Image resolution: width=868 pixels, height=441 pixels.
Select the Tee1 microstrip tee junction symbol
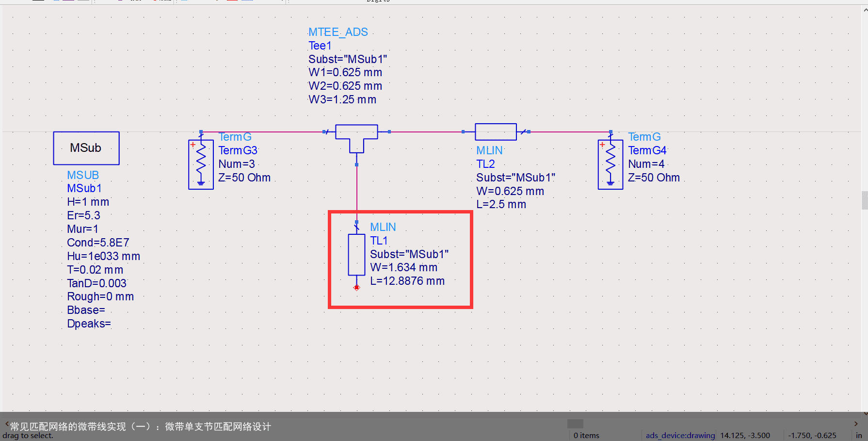pos(356,138)
